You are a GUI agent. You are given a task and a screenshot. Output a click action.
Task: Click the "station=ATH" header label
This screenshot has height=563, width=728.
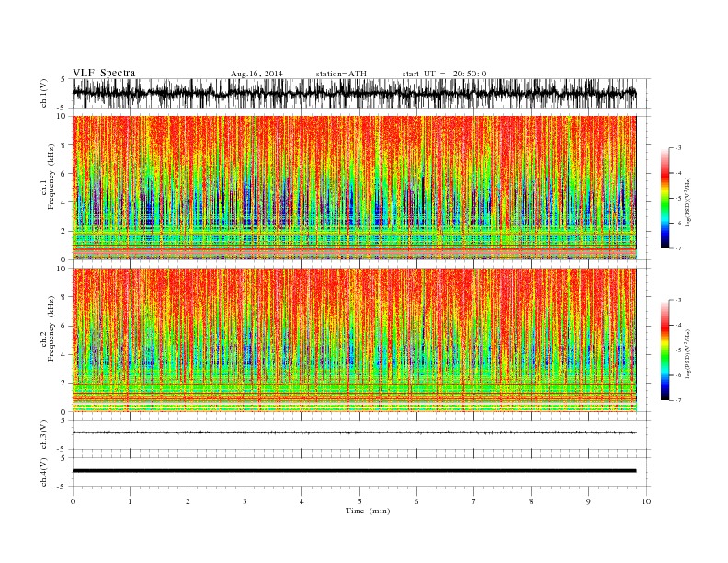341,74
